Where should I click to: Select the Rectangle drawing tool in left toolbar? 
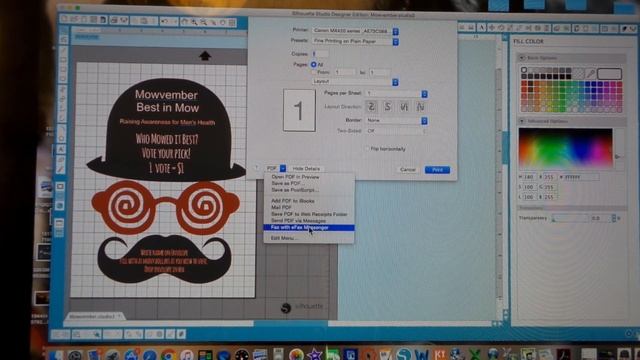pyautogui.click(x=62, y=60)
